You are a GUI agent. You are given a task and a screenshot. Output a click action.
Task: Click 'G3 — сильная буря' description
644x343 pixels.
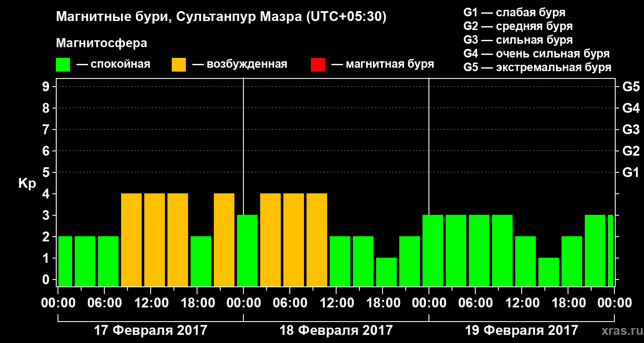point(518,40)
